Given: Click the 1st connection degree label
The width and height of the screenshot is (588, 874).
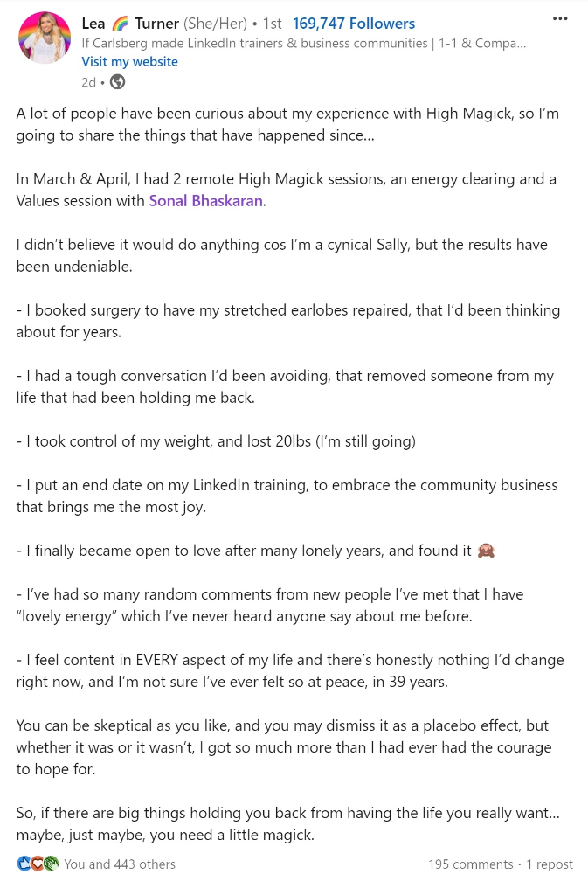Looking at the screenshot, I should [273, 24].
